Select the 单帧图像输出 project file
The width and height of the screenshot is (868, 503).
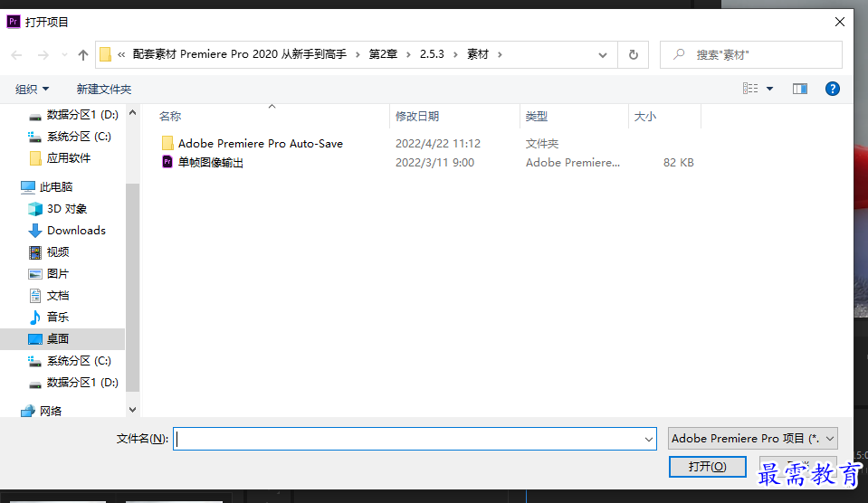(210, 162)
